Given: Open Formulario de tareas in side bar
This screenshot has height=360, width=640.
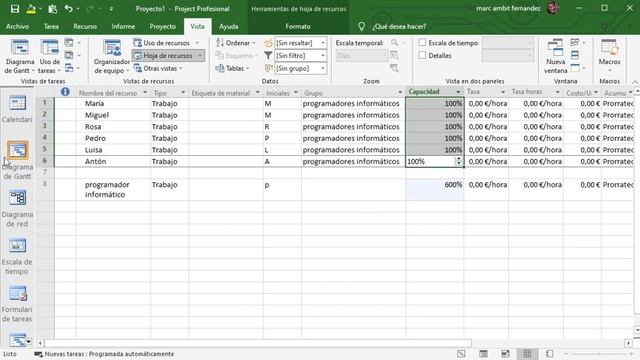Looking at the screenshot, I should 17,304.
